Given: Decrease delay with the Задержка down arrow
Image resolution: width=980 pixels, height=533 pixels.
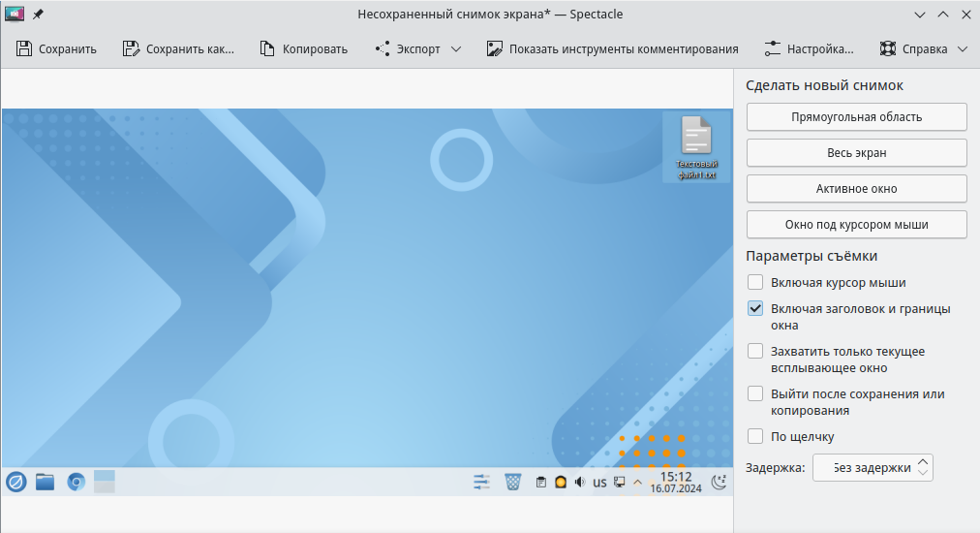Looking at the screenshot, I should [923, 474].
